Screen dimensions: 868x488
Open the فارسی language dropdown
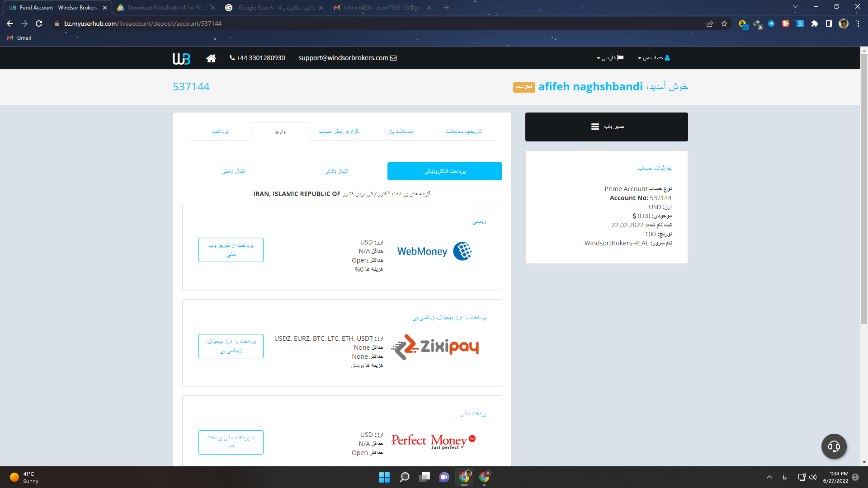(610, 58)
